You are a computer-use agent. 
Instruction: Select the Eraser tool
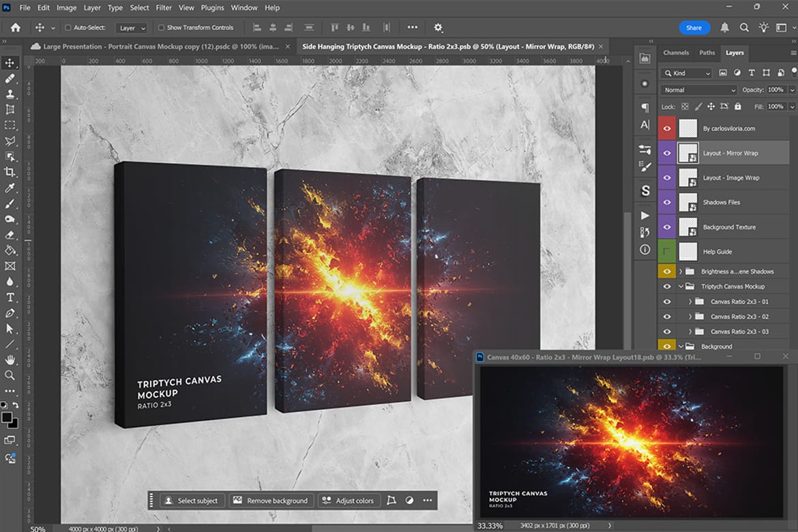(x=10, y=235)
